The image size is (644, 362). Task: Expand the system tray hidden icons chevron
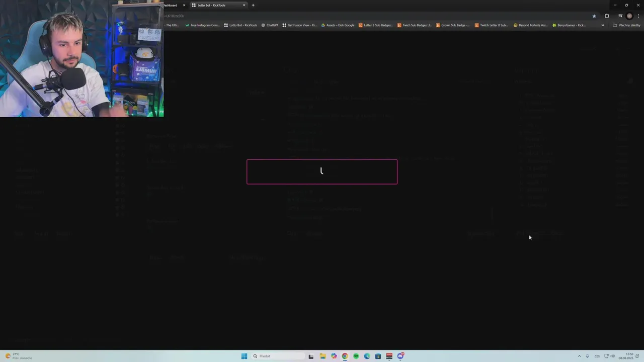pos(579,356)
